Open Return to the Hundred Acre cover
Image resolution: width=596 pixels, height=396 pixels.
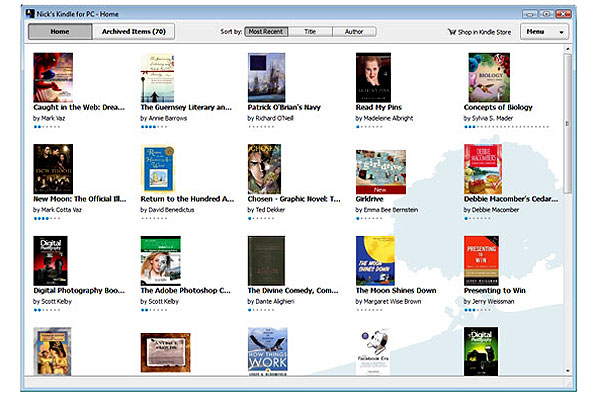(158, 169)
